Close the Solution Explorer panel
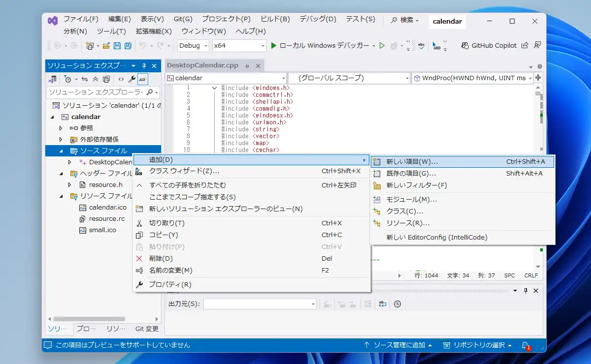Screen dimensions: 591x364 (x=154, y=65)
